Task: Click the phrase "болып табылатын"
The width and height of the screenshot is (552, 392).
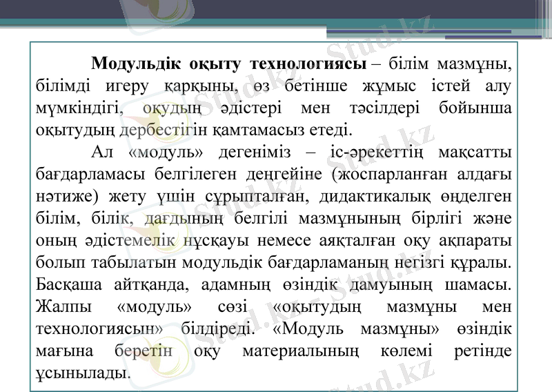Action: point(106,262)
